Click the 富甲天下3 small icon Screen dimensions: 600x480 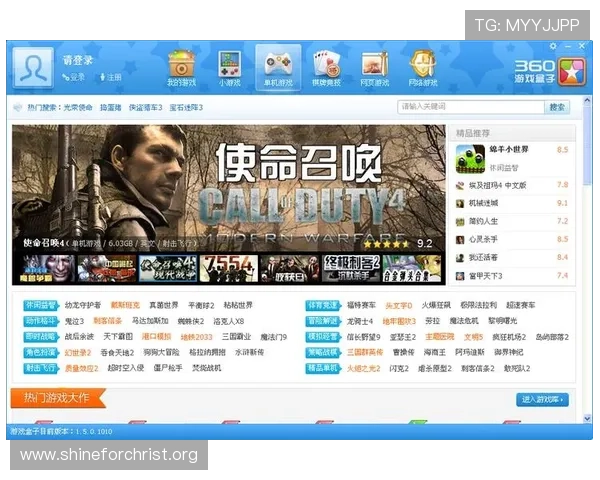(460, 276)
